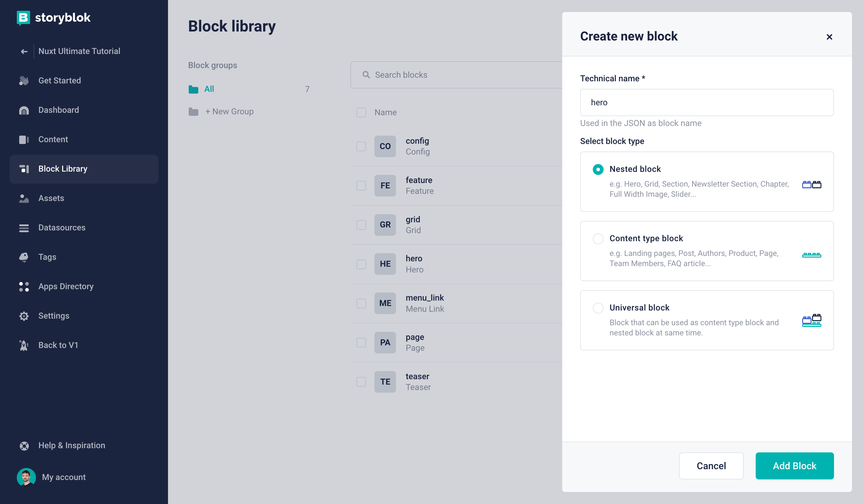This screenshot has width=864, height=504.
Task: Click the Get Started waving hand icon
Action: click(x=24, y=81)
